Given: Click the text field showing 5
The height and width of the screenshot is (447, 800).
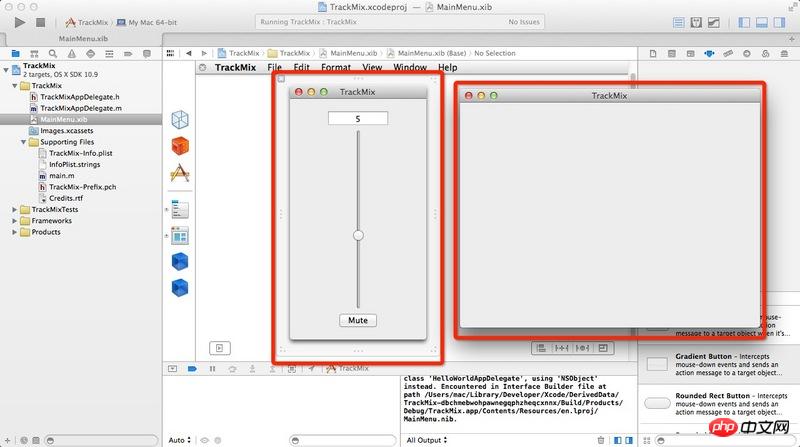Looking at the screenshot, I should tap(358, 118).
